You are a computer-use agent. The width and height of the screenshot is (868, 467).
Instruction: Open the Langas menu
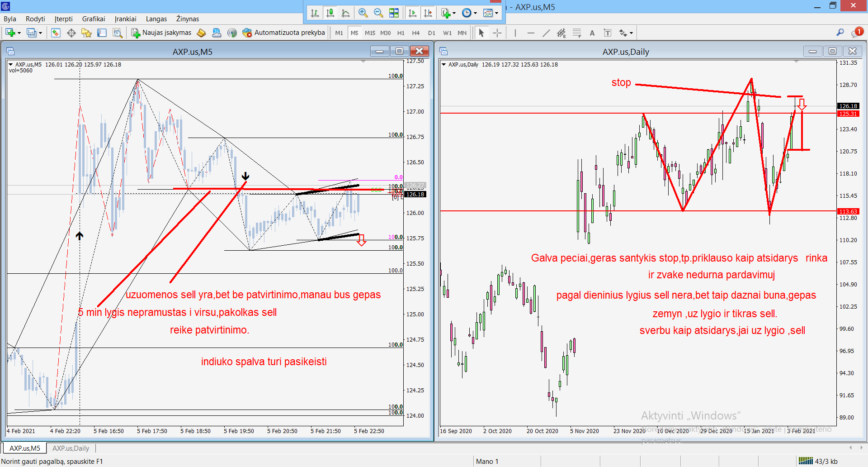click(x=156, y=19)
